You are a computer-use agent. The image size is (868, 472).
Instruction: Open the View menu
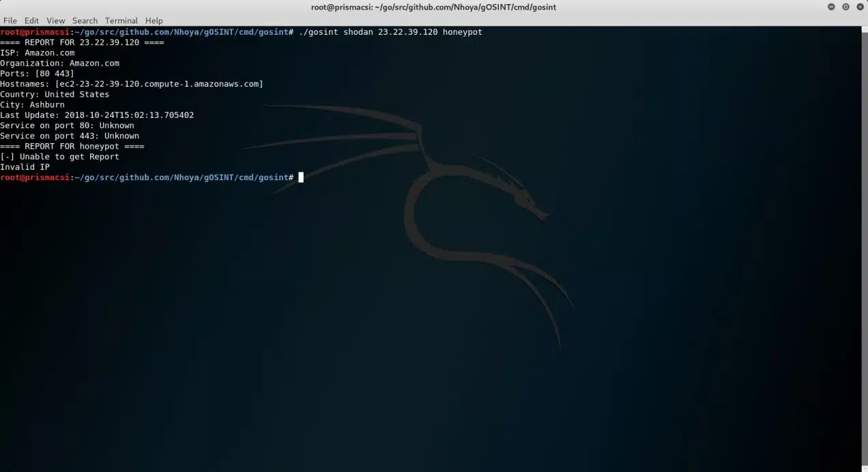coord(56,20)
